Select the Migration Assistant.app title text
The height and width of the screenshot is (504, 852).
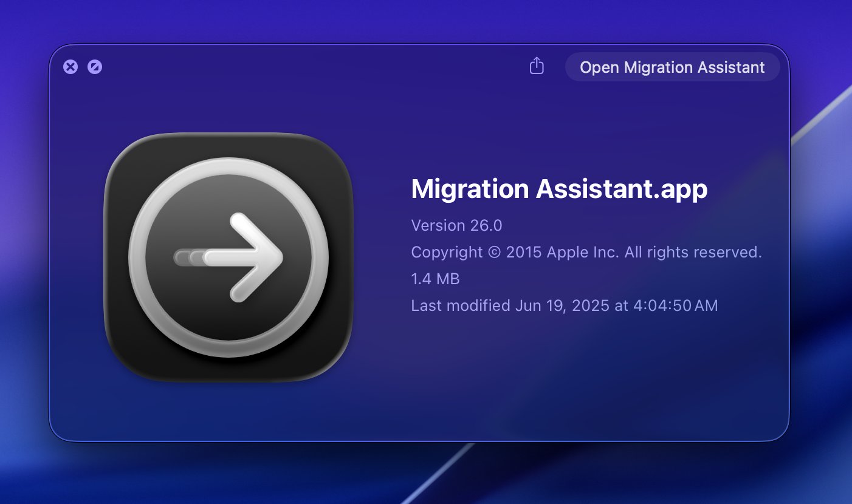(559, 189)
